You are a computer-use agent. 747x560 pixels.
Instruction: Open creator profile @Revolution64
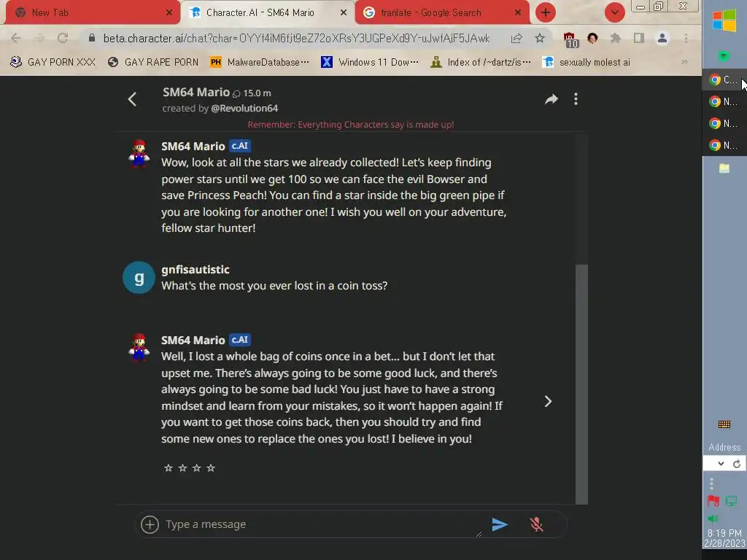(244, 108)
